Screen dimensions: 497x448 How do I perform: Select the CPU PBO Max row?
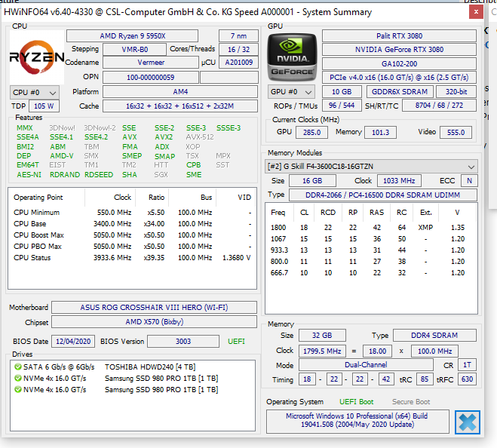(x=132, y=247)
